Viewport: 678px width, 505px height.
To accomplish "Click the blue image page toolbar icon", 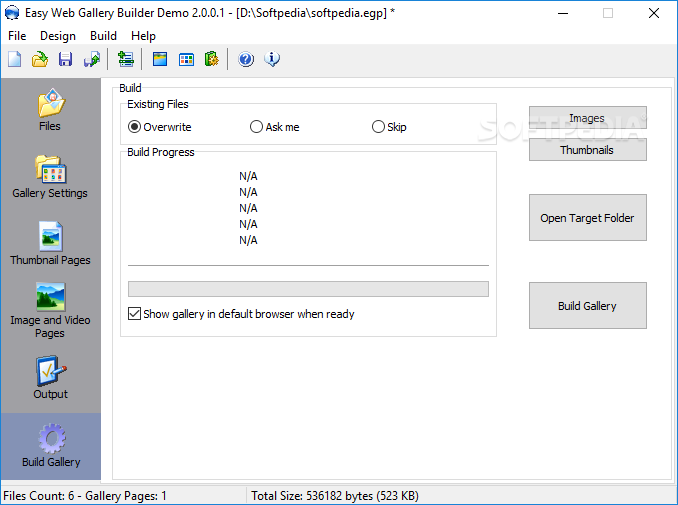I will tap(160, 59).
